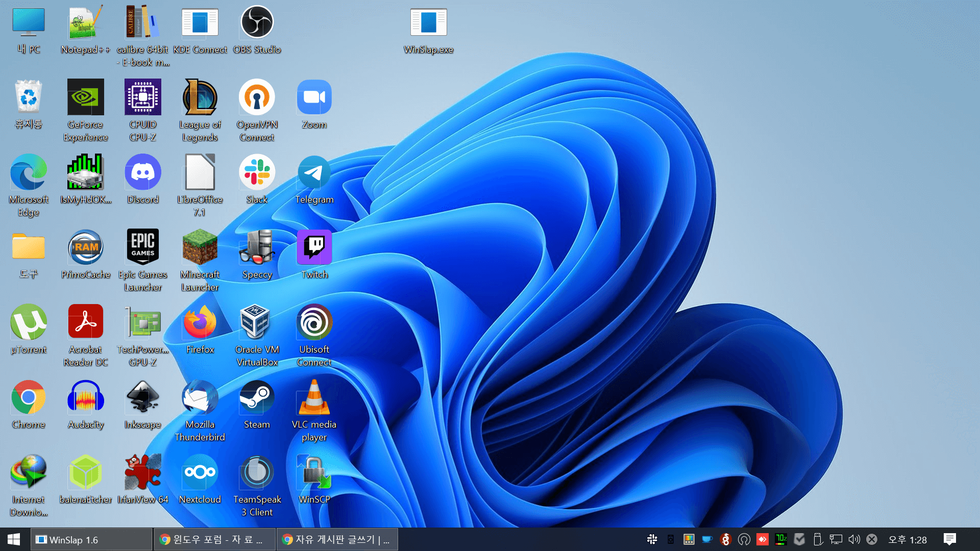The image size is (980, 551).
Task: Switch to 자유 게시판 글쓰기 Chrome window
Action: coord(337,539)
